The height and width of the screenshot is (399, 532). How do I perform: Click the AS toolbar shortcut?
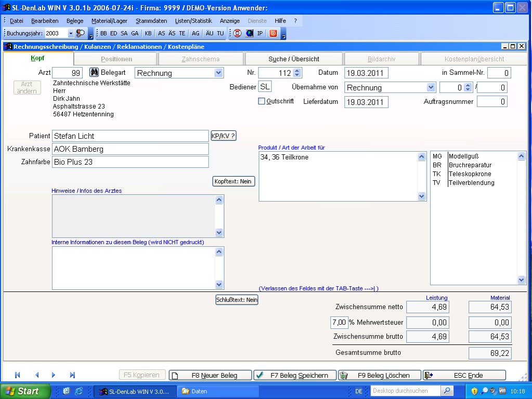[x=162, y=33]
